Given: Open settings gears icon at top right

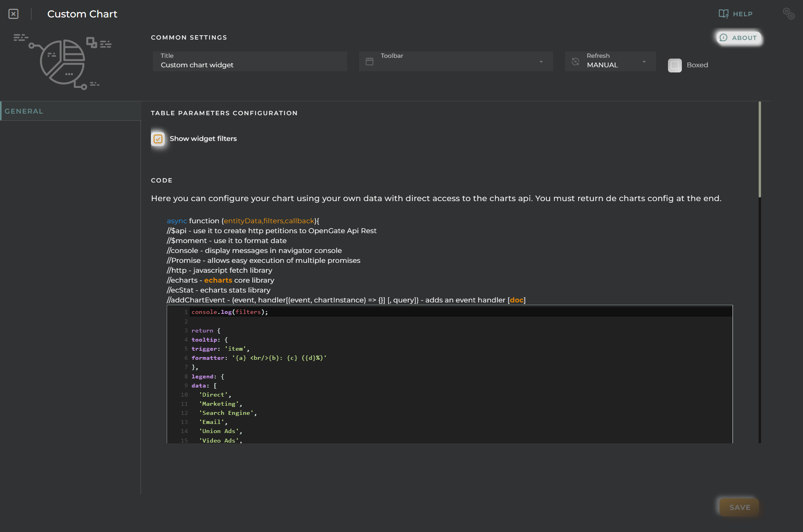Looking at the screenshot, I should 788,14.
